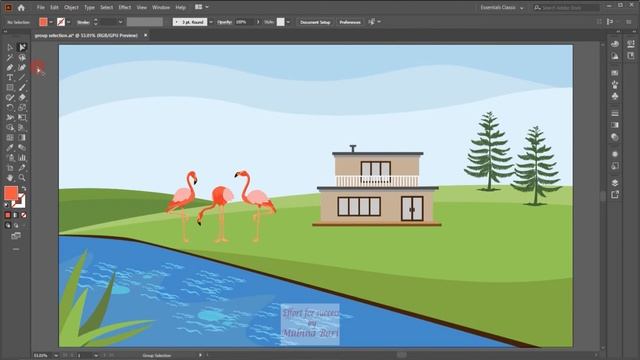The image size is (640, 360).
Task: Select the Paintbrush tool
Action: 22,87
